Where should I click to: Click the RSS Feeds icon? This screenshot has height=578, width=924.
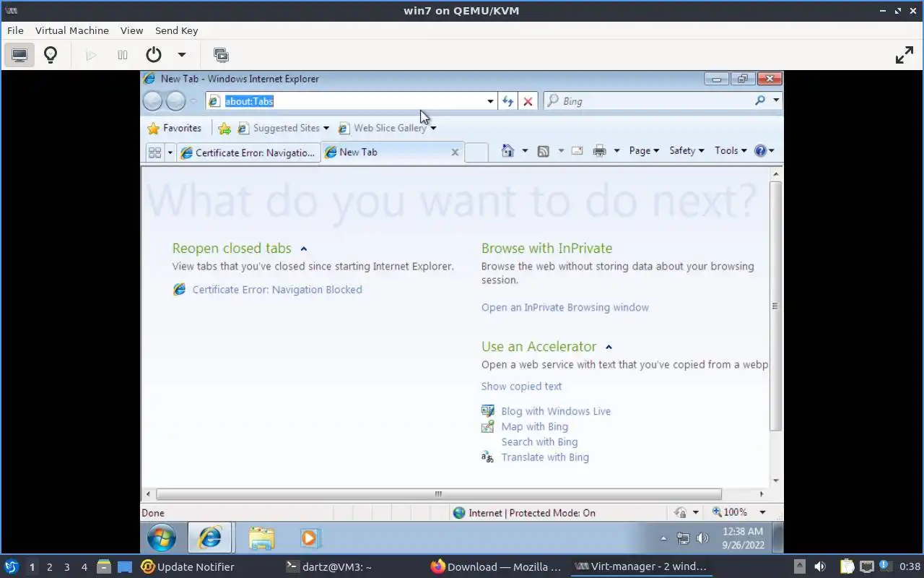544,151
